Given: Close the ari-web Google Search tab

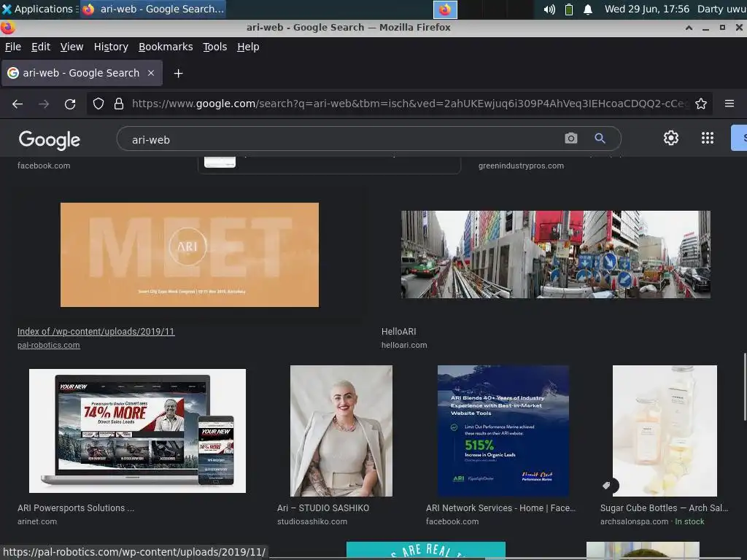Looking at the screenshot, I should click(151, 73).
